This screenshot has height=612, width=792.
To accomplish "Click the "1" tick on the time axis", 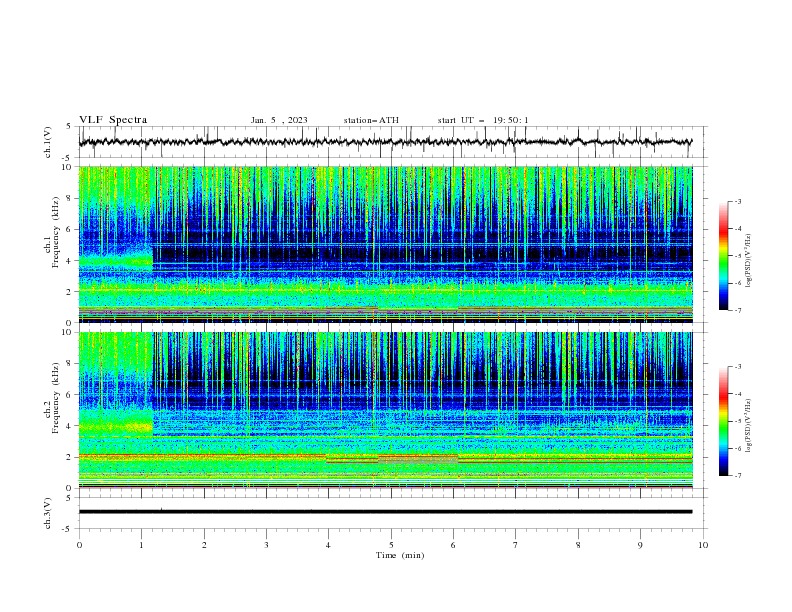I will (141, 545).
